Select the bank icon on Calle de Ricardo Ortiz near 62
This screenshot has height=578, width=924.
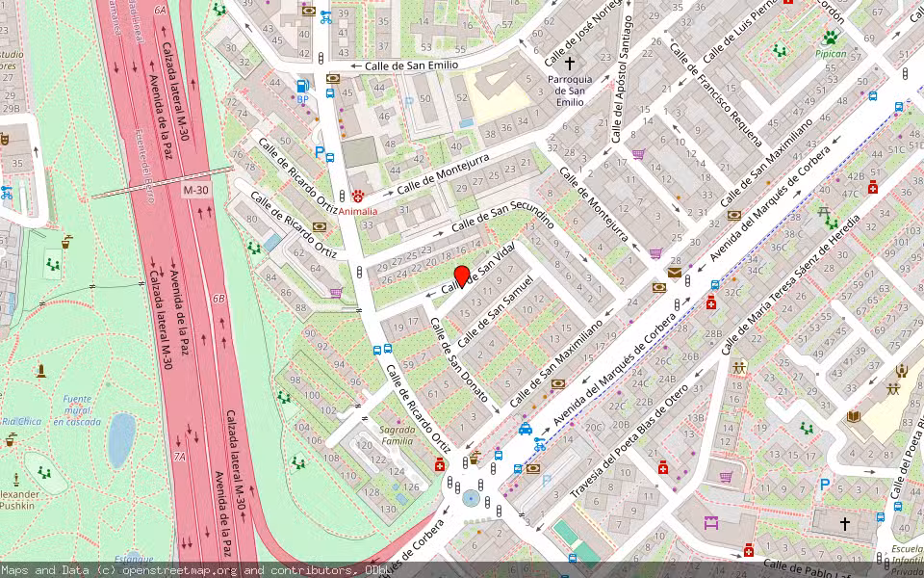(320, 226)
